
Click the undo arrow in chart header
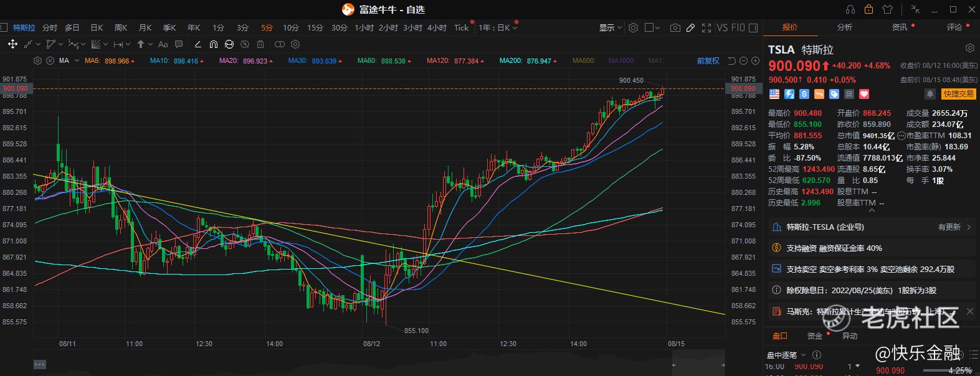coord(732,60)
